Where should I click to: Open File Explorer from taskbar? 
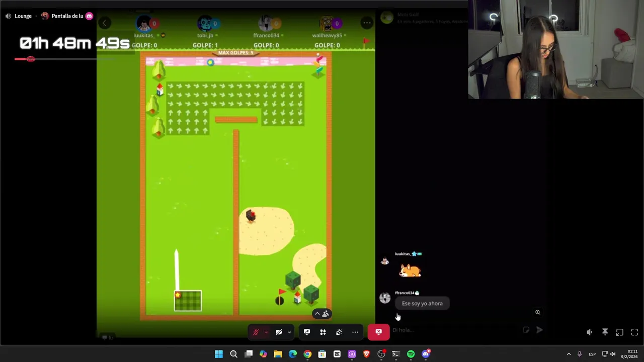[x=278, y=354]
